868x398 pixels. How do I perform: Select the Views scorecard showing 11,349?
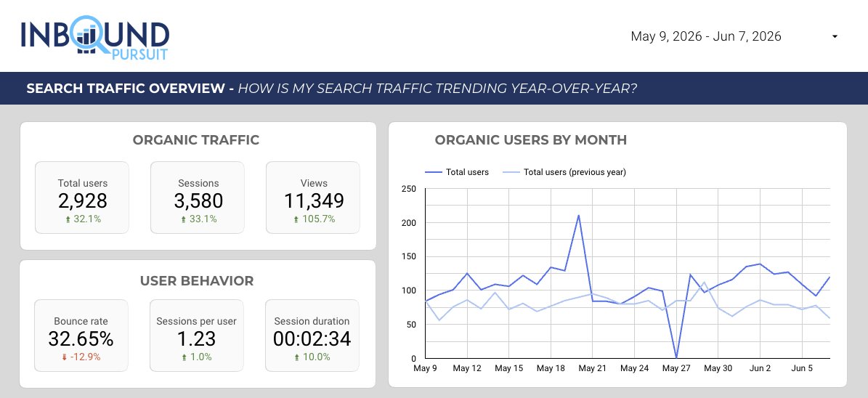click(313, 198)
